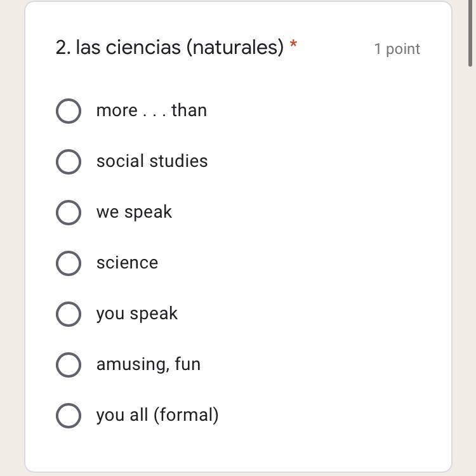476x476 pixels.
Task: Tap the 'you speak' option text
Action: click(x=136, y=314)
